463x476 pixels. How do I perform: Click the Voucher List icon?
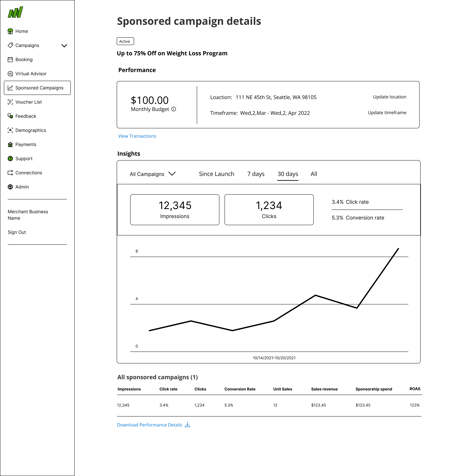(x=10, y=102)
